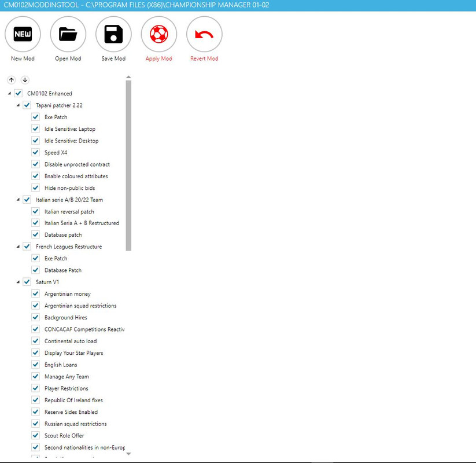Image resolution: width=476 pixels, height=463 pixels.
Task: Select Player Restrictions item
Action: [66, 388]
